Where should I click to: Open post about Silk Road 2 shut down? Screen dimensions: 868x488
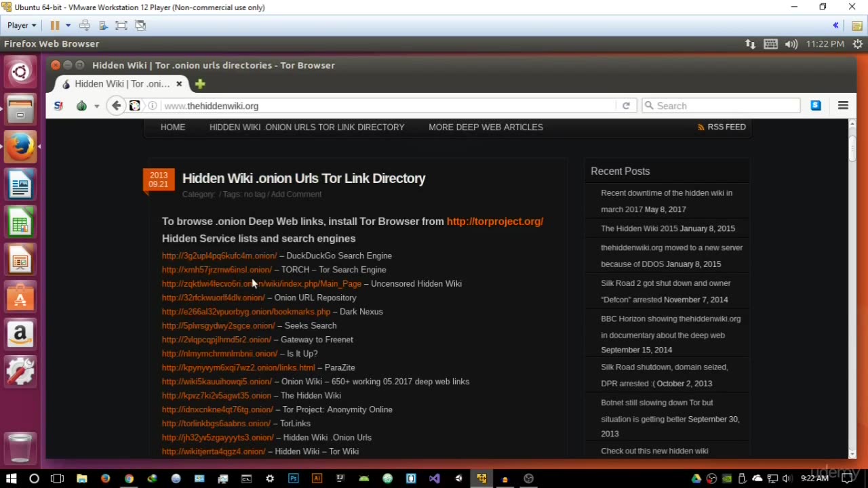[x=665, y=291]
